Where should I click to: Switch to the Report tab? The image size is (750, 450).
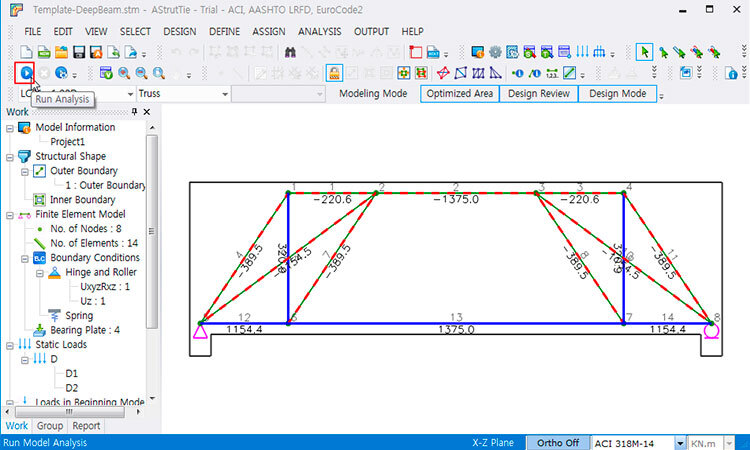coord(85,425)
